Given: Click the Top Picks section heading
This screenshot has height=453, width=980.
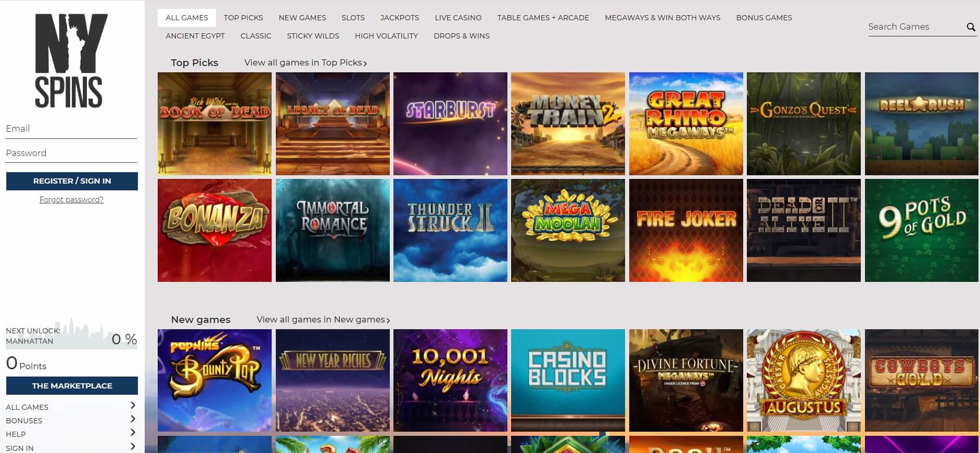Looking at the screenshot, I should pyautogui.click(x=195, y=63).
